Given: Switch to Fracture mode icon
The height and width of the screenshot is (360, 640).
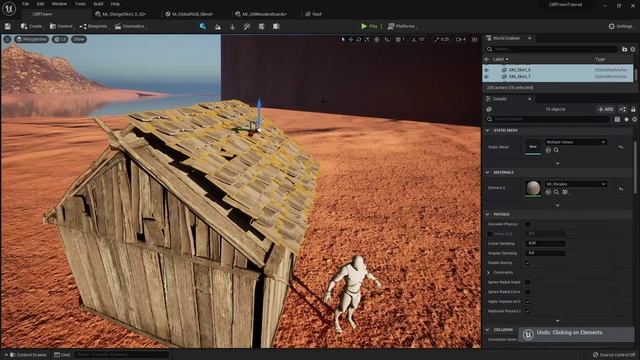Looking at the screenshot, I should 261,27.
